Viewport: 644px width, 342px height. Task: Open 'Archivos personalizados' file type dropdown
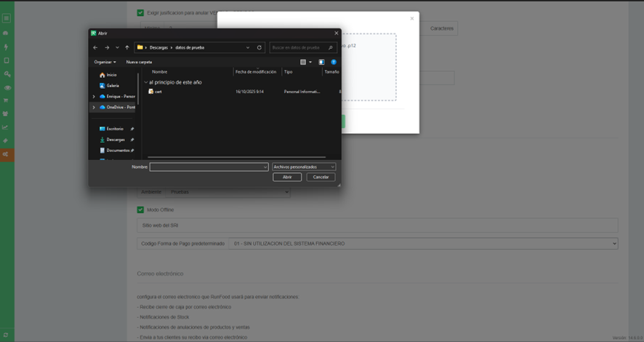coord(304,167)
